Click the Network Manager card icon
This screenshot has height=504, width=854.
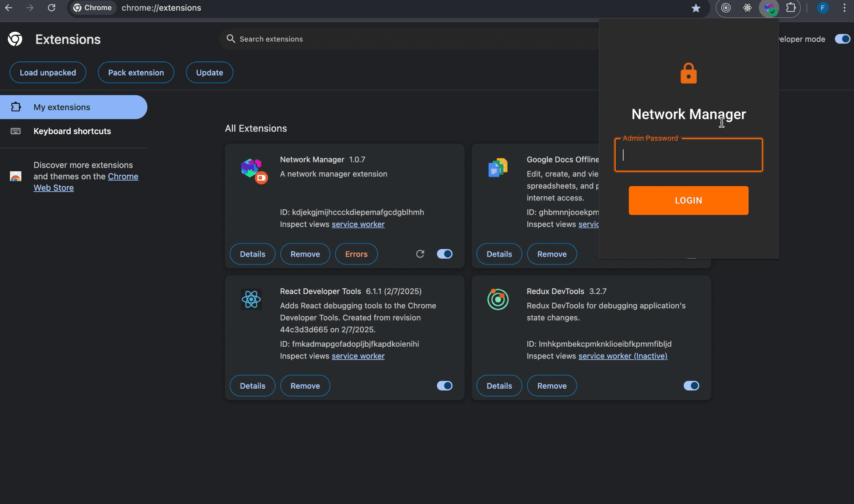pyautogui.click(x=254, y=171)
